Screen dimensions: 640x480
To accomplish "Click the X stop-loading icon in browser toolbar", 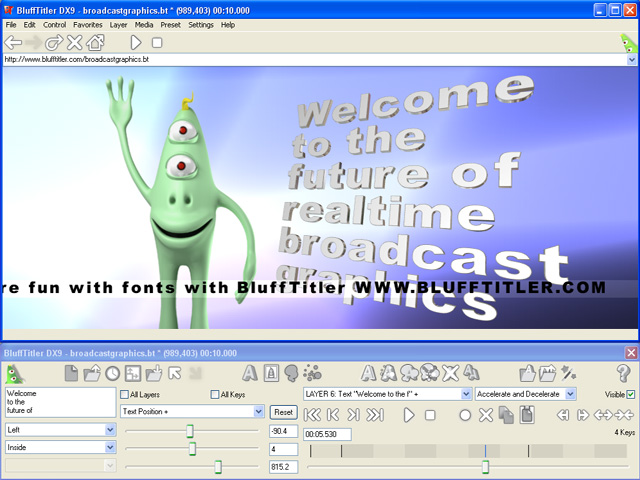I will click(74, 42).
